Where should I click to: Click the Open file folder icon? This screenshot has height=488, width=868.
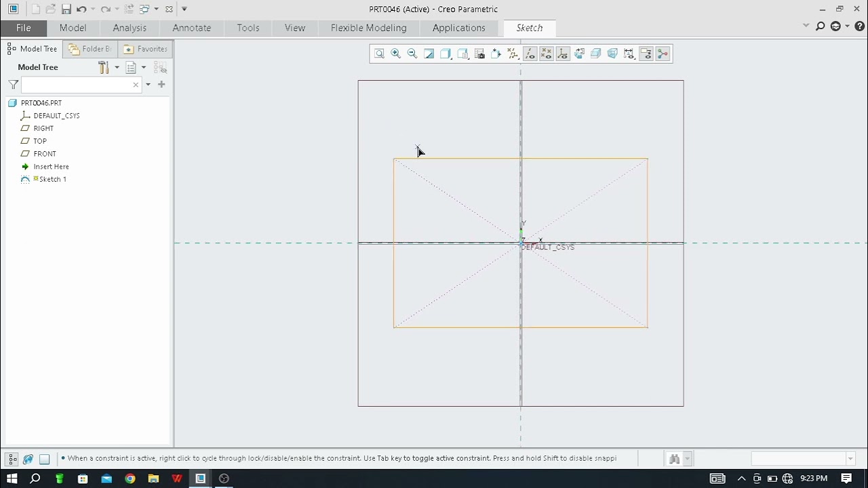click(x=51, y=9)
